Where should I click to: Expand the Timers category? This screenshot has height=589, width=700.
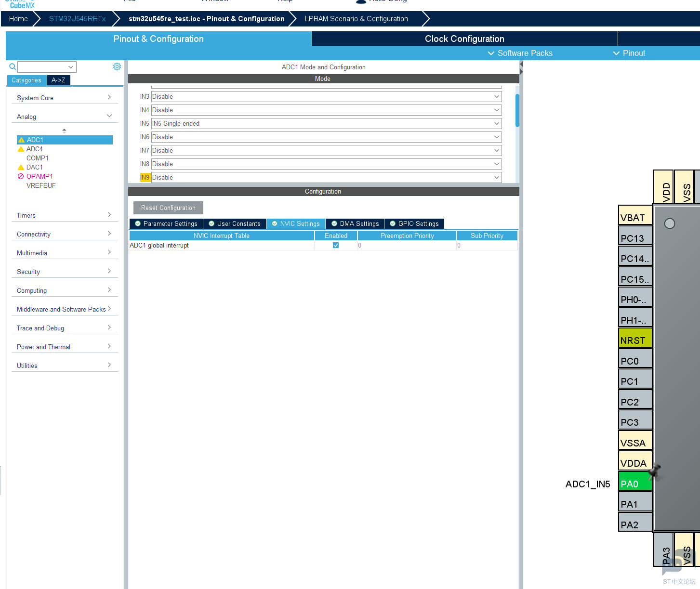(x=64, y=215)
